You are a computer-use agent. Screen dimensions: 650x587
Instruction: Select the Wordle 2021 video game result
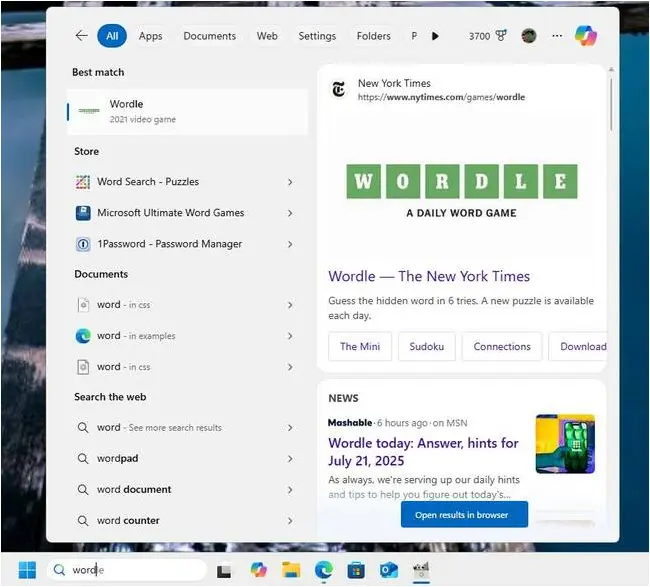[x=188, y=112]
